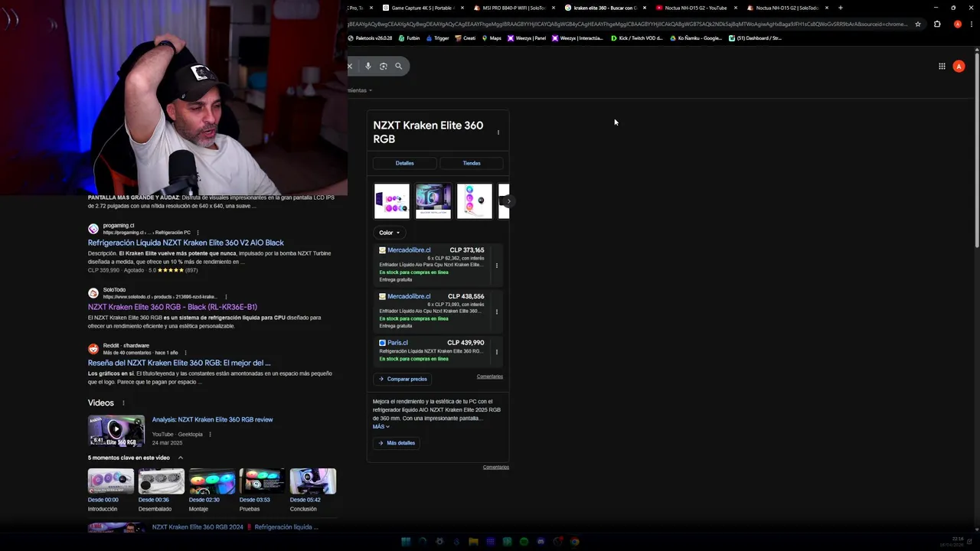Switch to MSI PRO B840-P WIFI tab
Screen dimensions: 980x551
tap(514, 8)
